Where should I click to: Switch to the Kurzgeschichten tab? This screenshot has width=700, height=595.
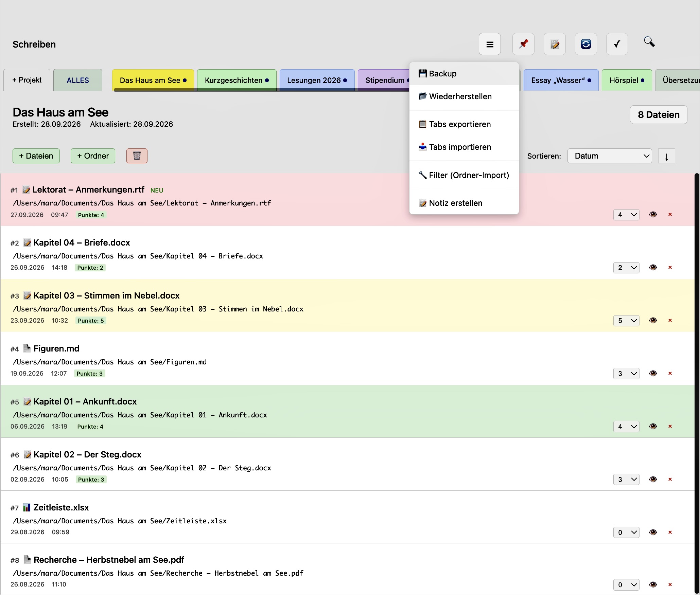[237, 80]
